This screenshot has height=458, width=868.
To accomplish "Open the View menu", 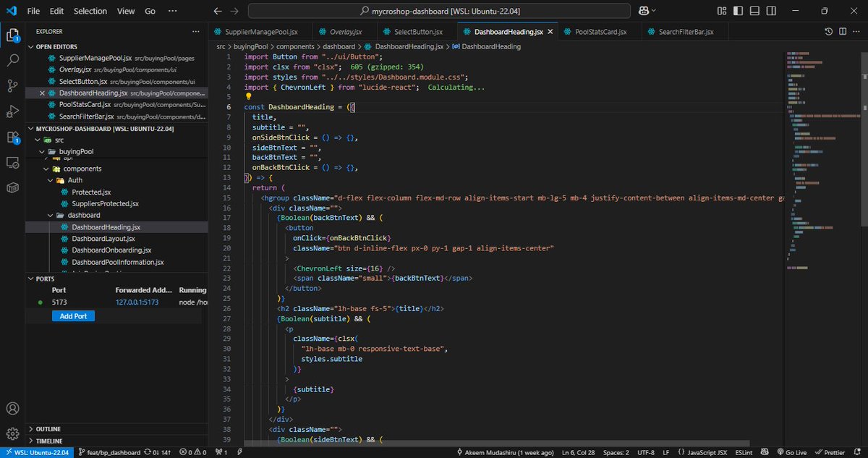I will (126, 12).
